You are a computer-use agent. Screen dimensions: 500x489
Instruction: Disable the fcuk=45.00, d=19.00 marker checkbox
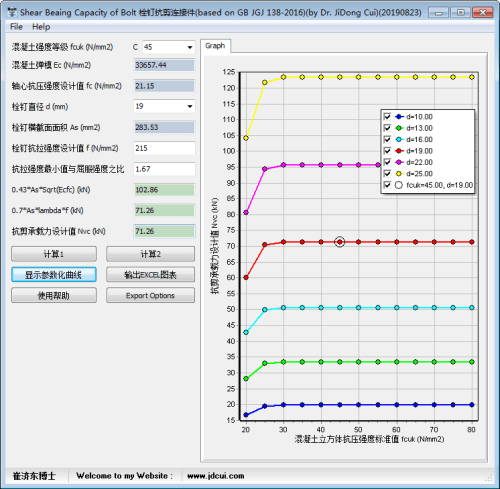(x=387, y=185)
